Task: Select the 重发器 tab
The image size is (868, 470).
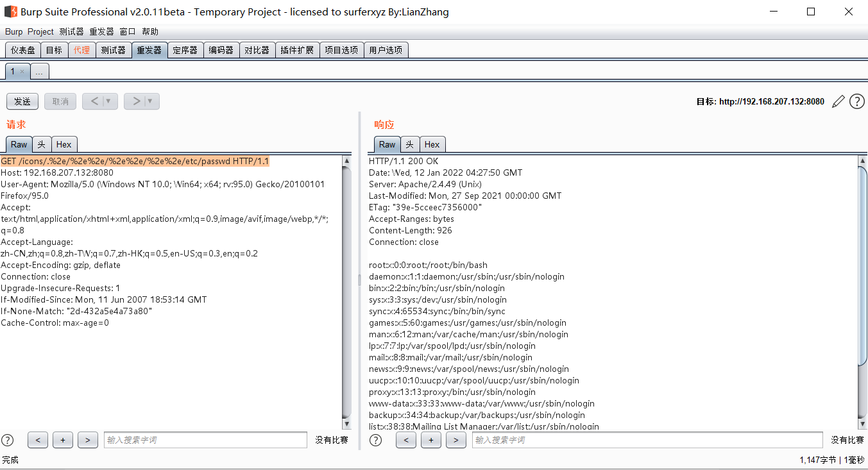Action: click(x=149, y=50)
